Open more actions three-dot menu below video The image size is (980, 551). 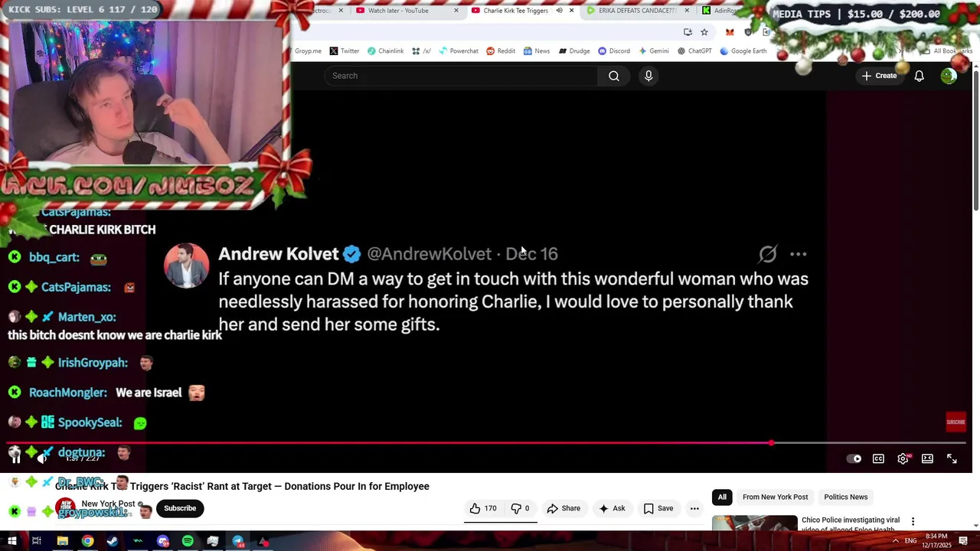[694, 508]
